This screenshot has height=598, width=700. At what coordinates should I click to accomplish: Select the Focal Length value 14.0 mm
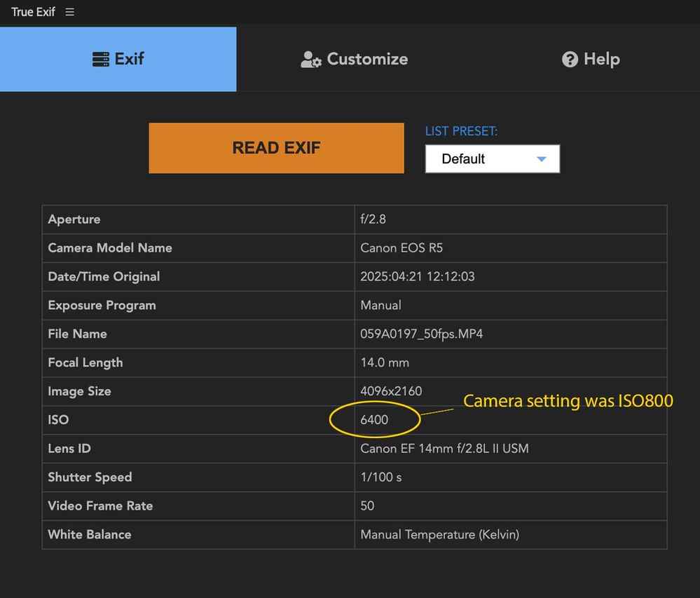tap(385, 363)
